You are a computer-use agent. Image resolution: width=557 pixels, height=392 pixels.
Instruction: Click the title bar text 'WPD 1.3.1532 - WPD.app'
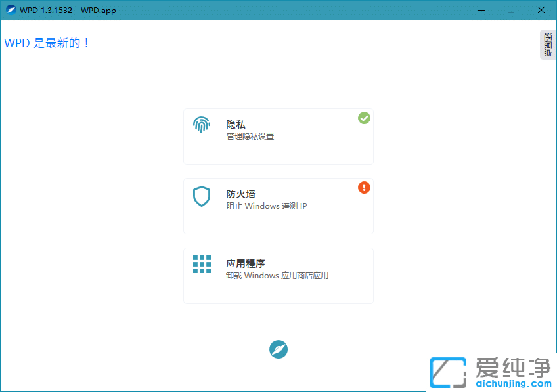pos(68,11)
